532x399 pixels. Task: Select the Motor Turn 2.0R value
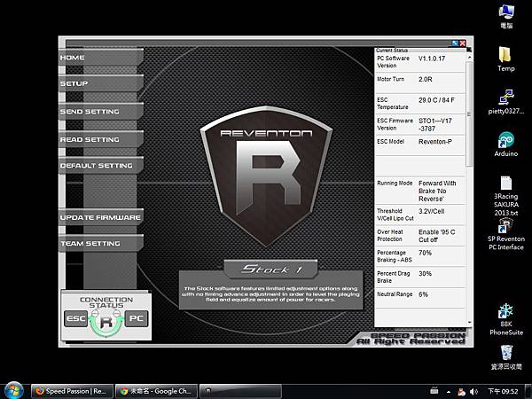(425, 79)
